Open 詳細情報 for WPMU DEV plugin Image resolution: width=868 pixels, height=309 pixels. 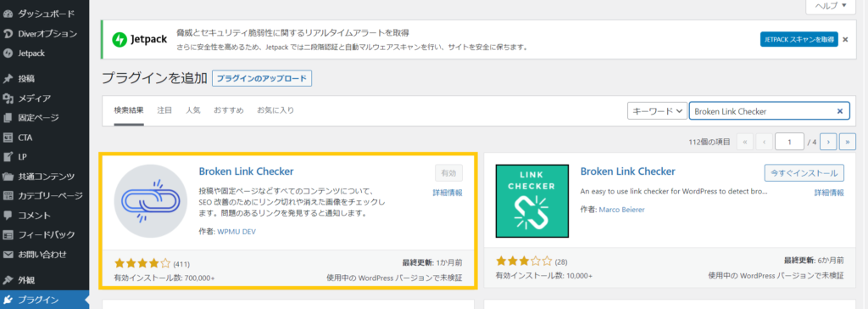(448, 193)
